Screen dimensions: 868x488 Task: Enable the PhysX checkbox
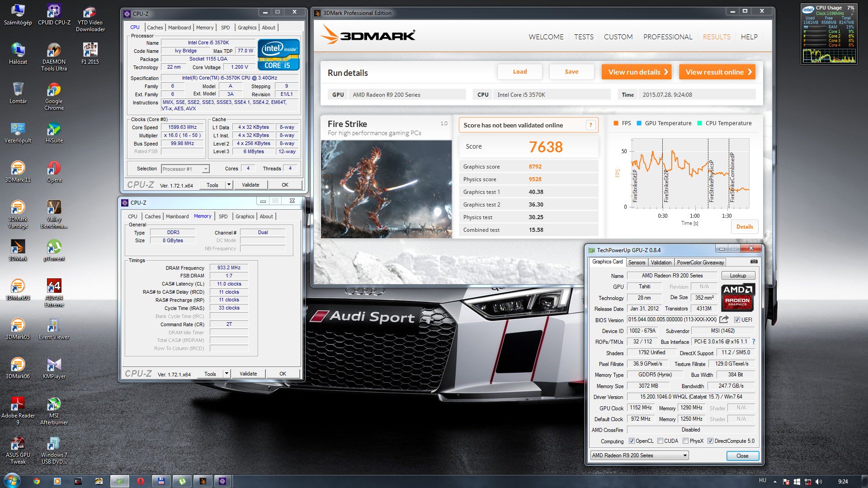point(686,441)
